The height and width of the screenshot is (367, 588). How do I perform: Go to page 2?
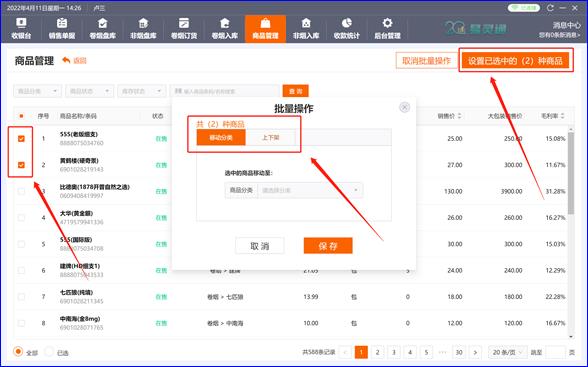pos(378,352)
